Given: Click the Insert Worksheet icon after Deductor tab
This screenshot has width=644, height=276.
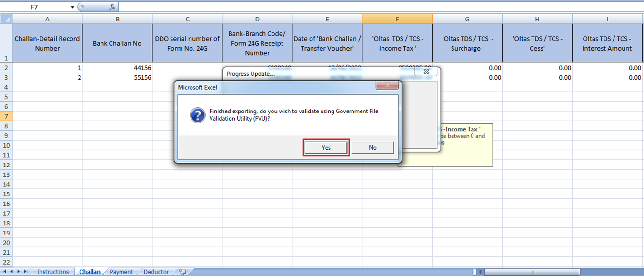Looking at the screenshot, I should (181, 271).
